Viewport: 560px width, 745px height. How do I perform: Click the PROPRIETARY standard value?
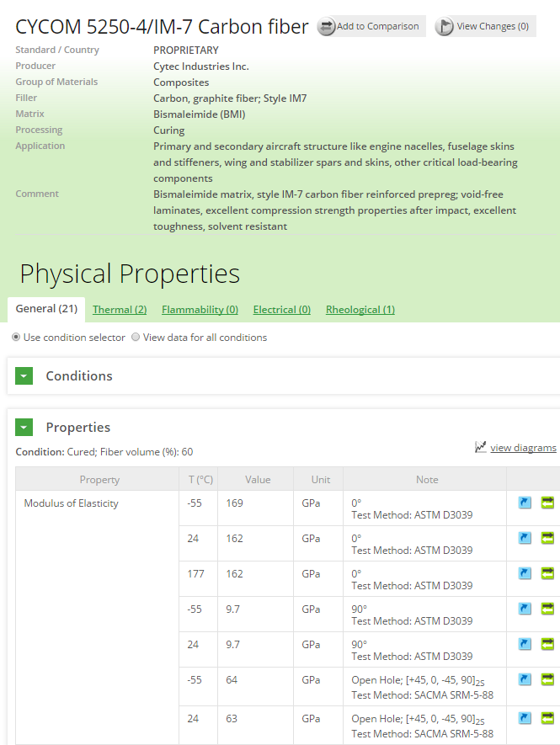(186, 50)
